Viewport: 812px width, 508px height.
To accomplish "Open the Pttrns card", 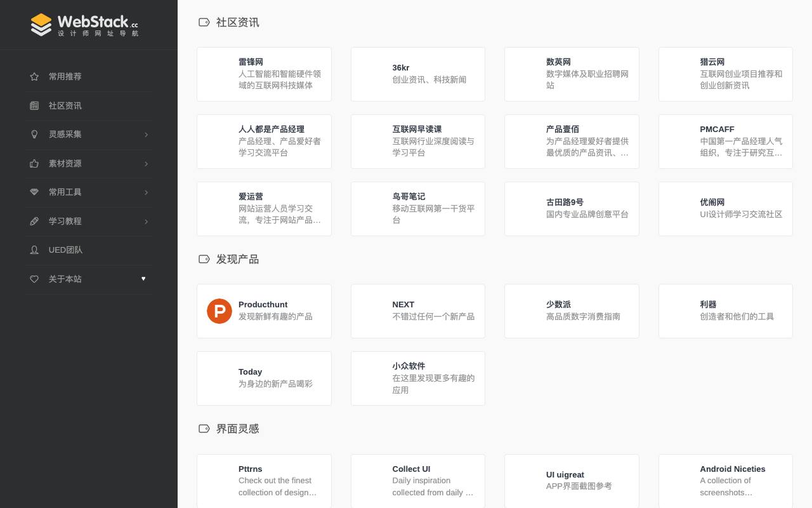I will pyautogui.click(x=264, y=481).
